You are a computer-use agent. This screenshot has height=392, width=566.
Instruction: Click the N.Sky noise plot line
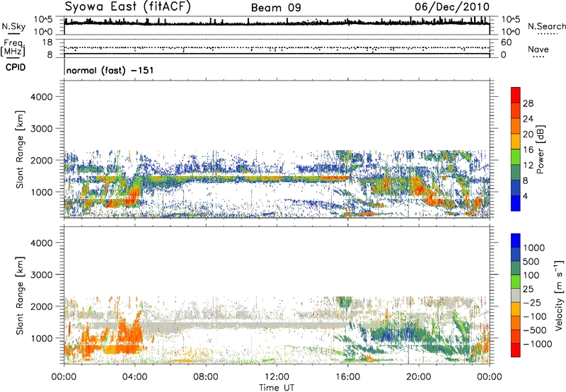point(277,23)
